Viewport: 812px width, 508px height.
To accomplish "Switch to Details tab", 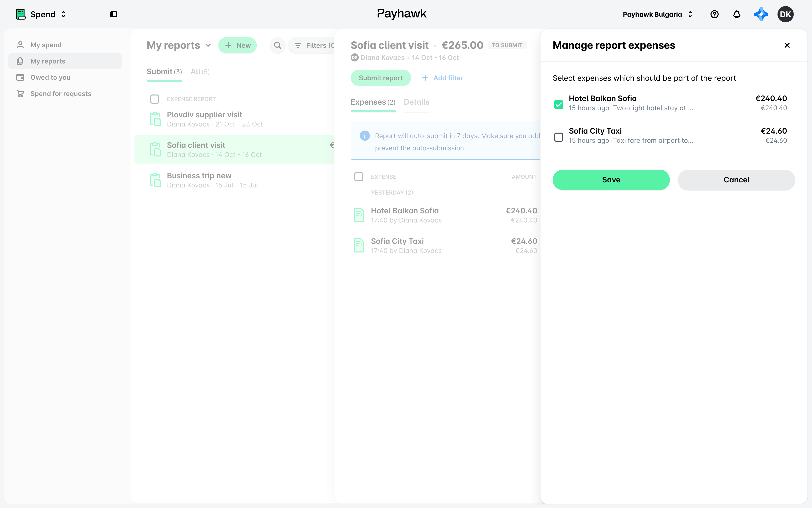I will (416, 102).
